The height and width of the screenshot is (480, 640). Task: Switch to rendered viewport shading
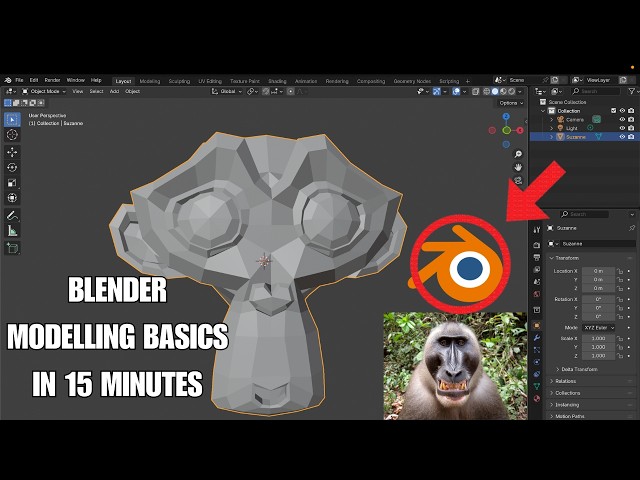(511, 91)
